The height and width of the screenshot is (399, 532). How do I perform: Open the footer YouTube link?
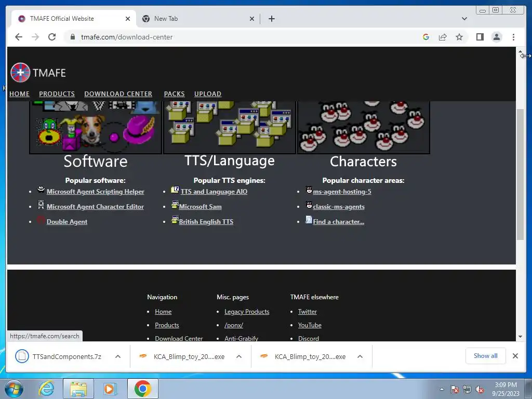[310, 325]
